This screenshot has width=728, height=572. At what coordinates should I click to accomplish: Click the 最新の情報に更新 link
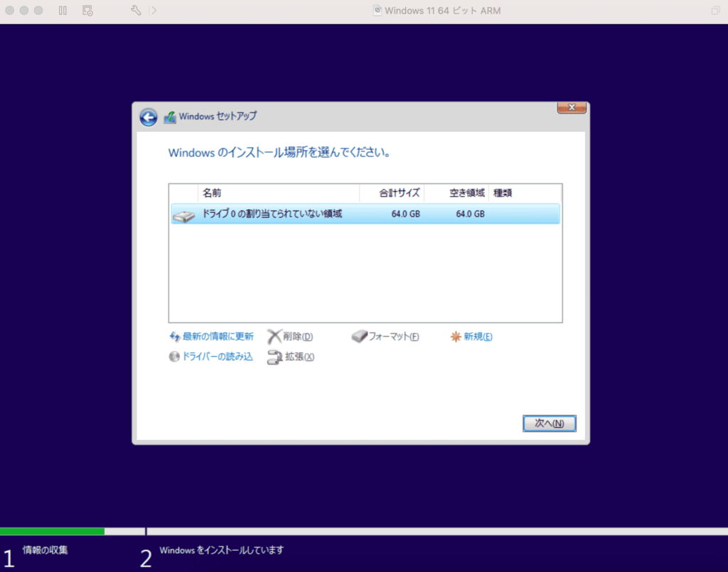click(x=218, y=336)
